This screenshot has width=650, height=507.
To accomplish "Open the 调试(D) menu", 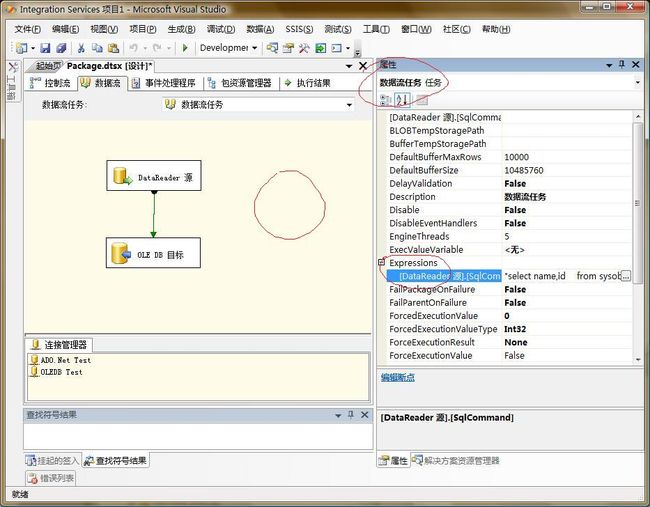I will tap(221, 29).
